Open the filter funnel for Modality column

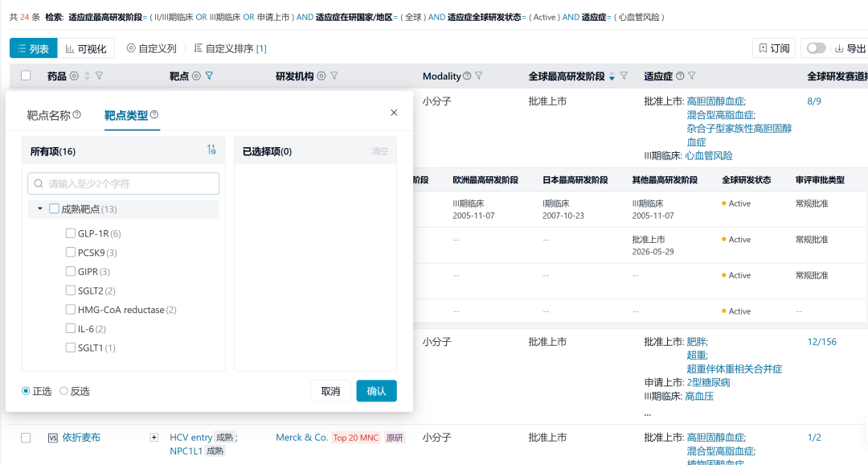(x=479, y=76)
